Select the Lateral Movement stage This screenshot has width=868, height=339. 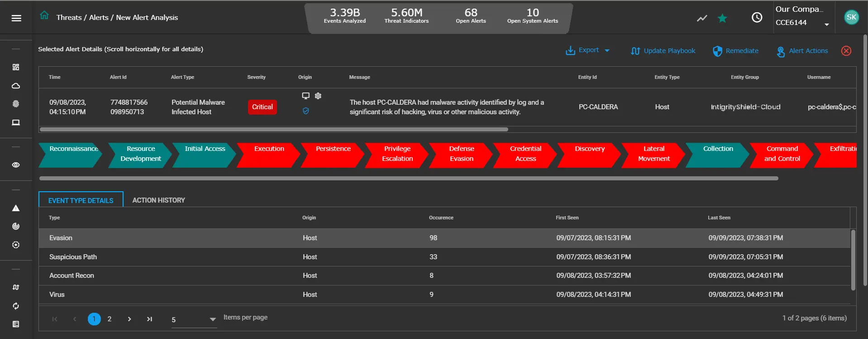coord(654,155)
